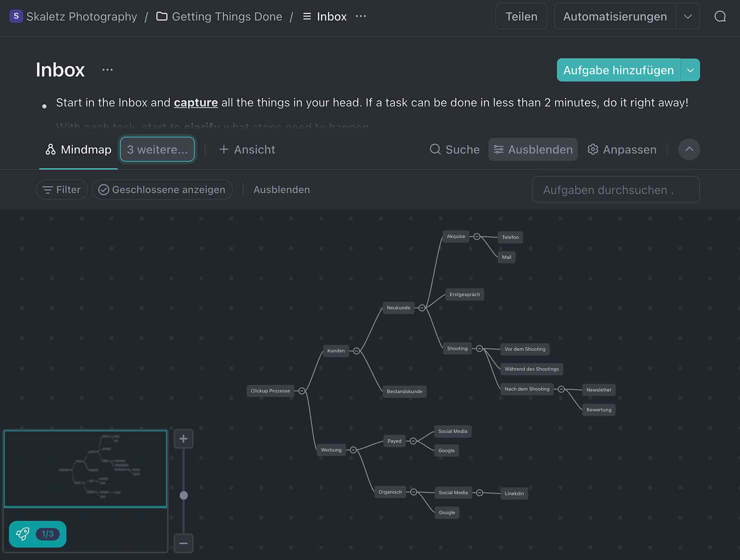Click the mindmap zoom slider handle

coord(184,495)
